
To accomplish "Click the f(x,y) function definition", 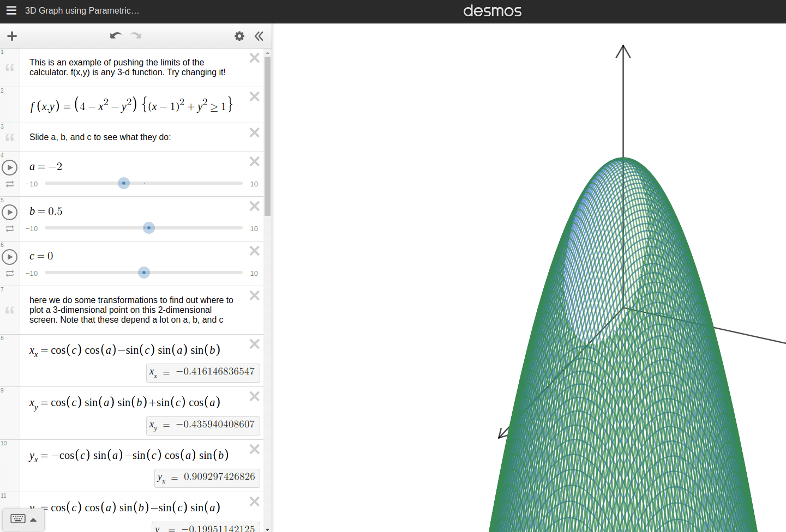I will 131,105.
